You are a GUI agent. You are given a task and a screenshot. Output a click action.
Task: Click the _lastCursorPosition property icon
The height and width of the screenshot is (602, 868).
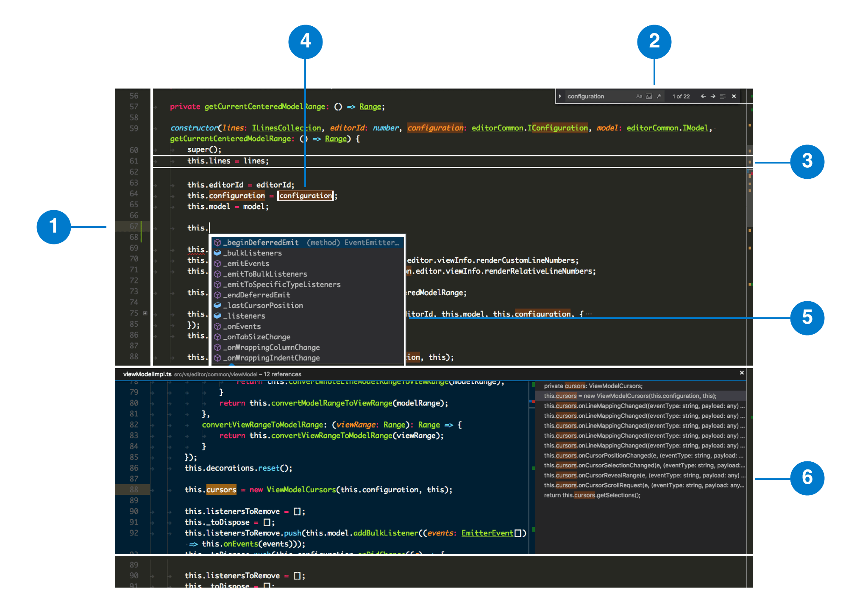[x=217, y=305]
